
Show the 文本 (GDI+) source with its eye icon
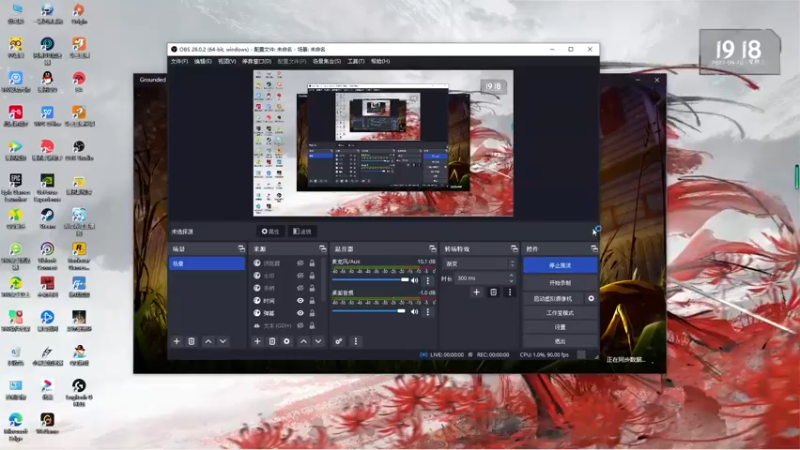click(301, 326)
